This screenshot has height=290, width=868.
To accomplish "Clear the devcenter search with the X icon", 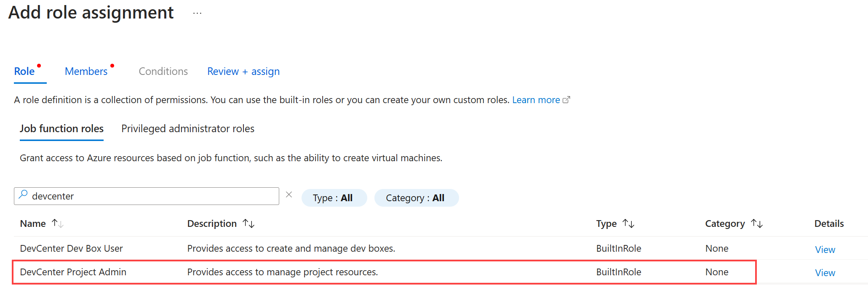I will (289, 194).
